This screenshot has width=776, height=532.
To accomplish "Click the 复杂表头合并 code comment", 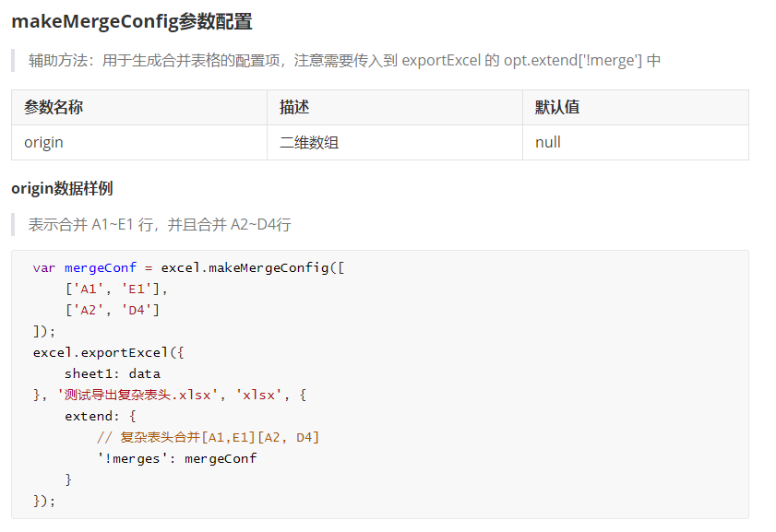I will click(208, 437).
